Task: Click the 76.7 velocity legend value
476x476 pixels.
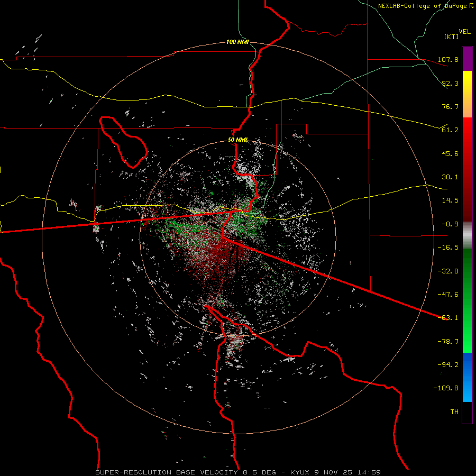Action: (450, 106)
